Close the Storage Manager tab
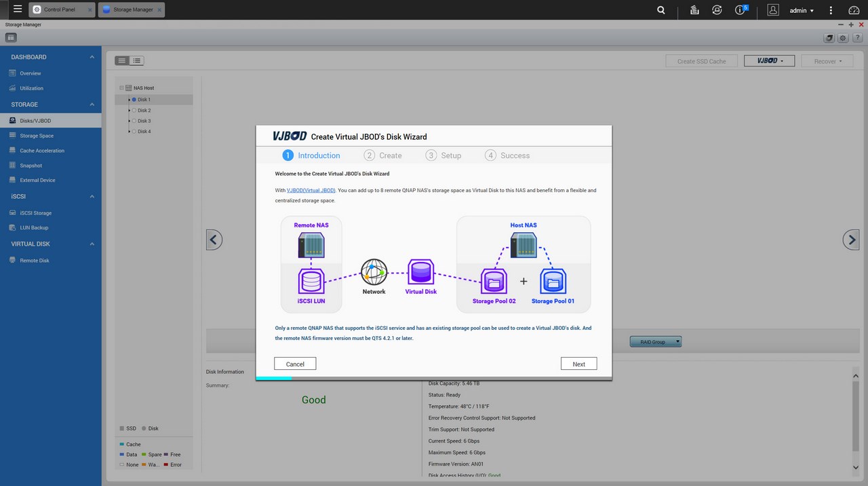868x486 pixels. click(160, 10)
